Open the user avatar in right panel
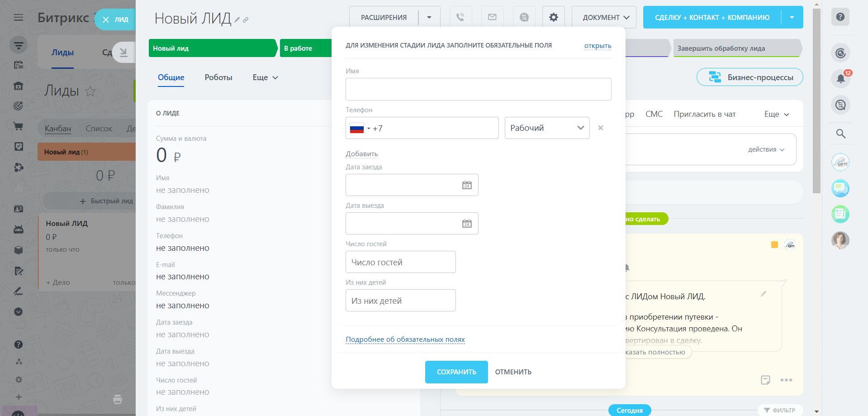 840,240
